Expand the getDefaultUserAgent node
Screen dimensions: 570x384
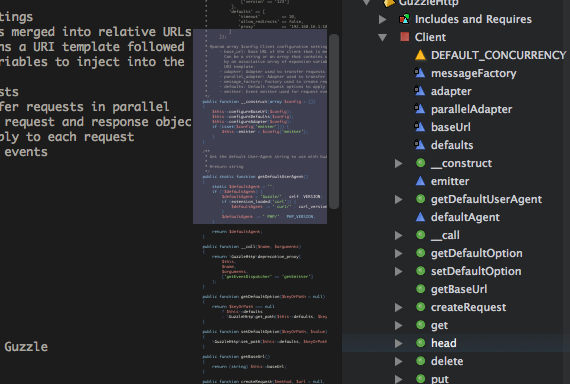tap(399, 199)
